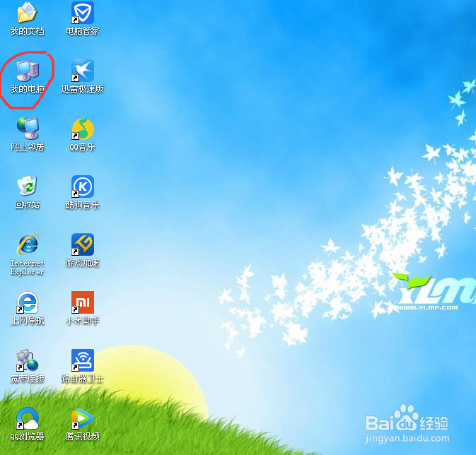Select the 我的文档 folder icon
This screenshot has width=476, height=455.
click(x=28, y=13)
